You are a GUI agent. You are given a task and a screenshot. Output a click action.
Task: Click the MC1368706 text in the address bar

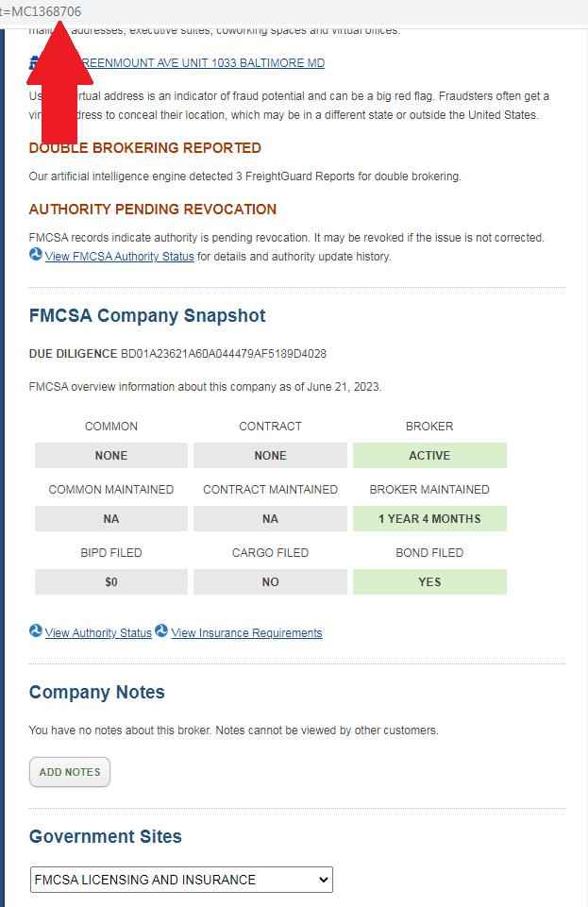[x=45, y=11]
